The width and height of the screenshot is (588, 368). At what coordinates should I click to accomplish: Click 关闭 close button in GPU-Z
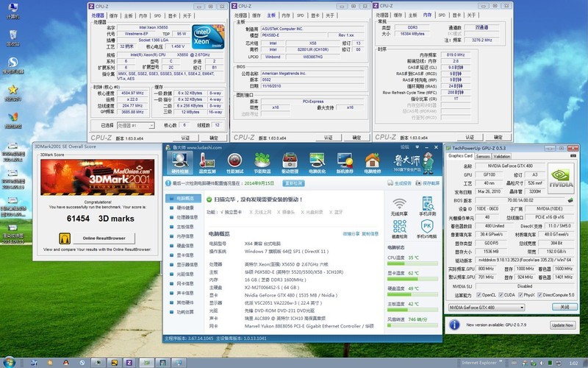point(564,307)
